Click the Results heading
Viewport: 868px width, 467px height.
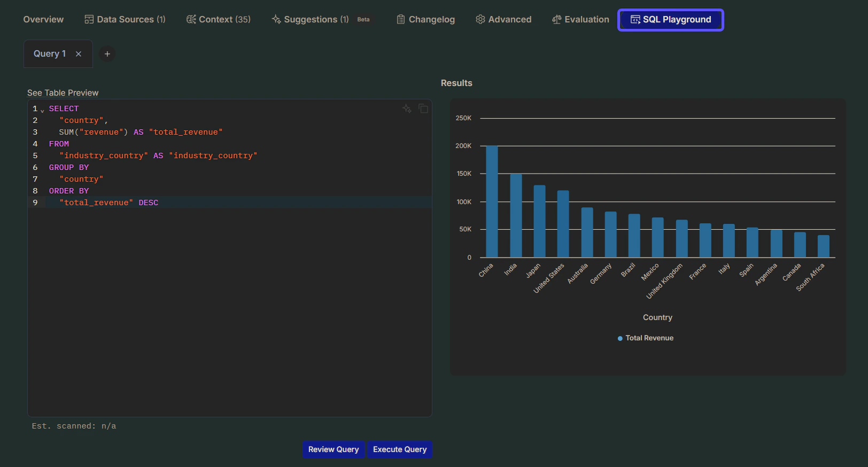coord(456,83)
